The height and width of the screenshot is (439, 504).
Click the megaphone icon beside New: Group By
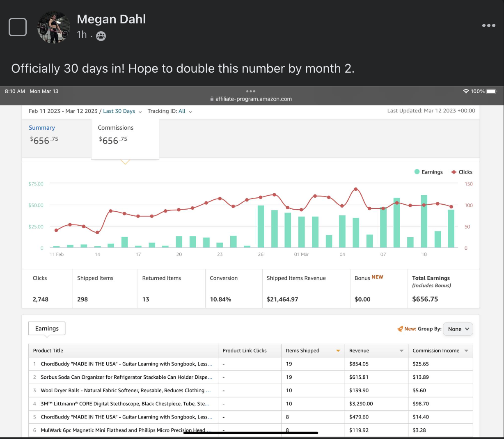(400, 329)
